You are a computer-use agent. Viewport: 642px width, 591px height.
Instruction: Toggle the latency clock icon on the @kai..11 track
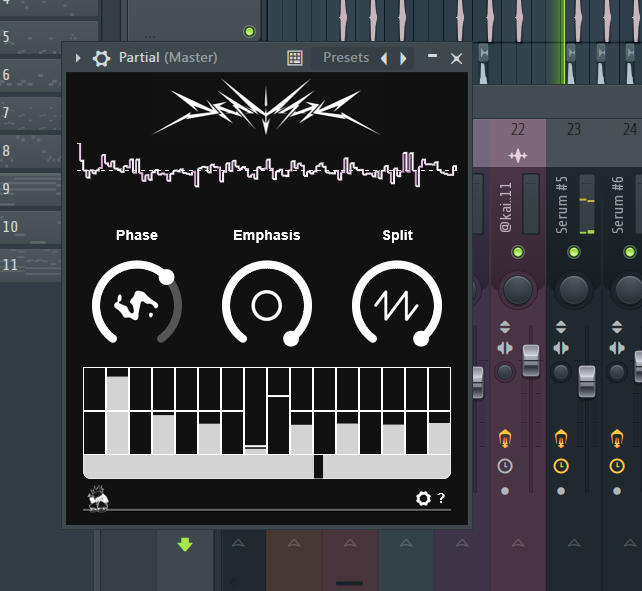505,466
